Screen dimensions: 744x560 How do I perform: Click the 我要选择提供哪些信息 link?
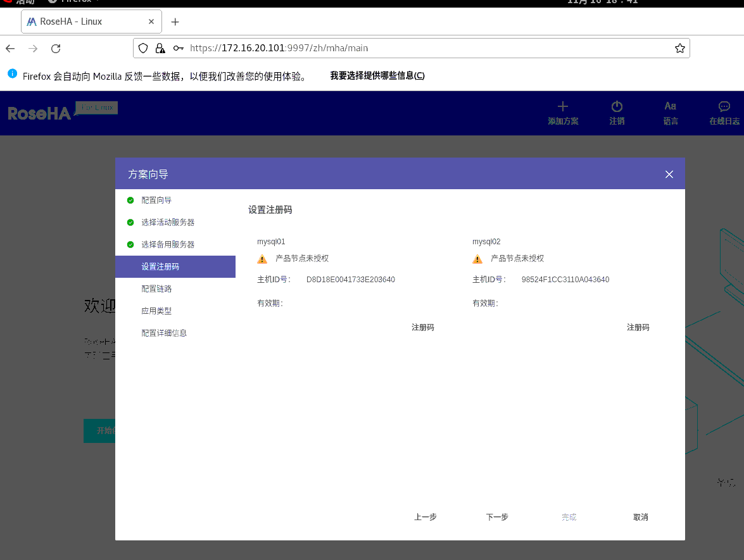(x=376, y=75)
